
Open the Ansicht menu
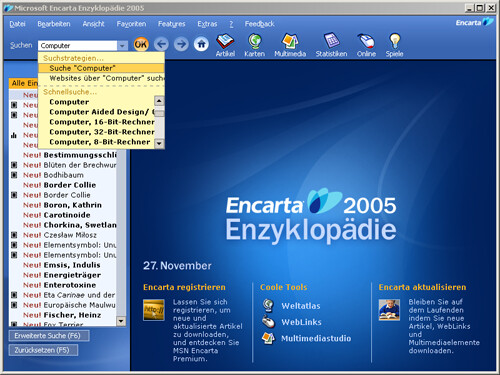coord(93,24)
